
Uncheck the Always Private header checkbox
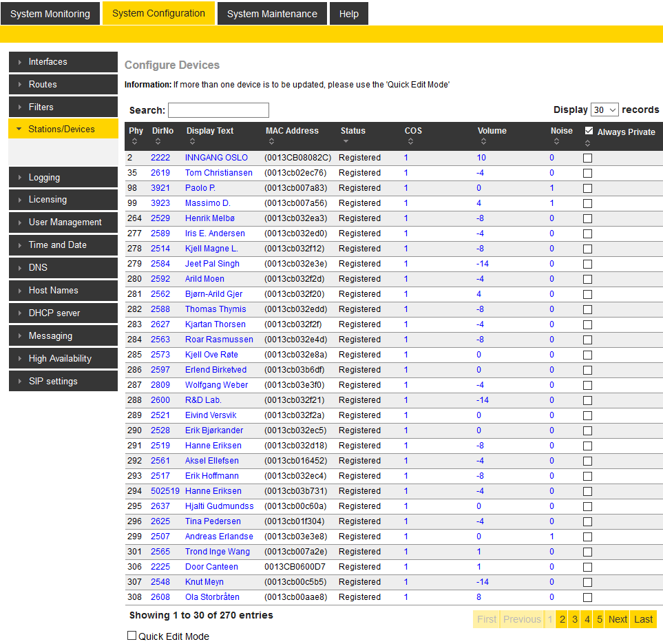(x=589, y=131)
